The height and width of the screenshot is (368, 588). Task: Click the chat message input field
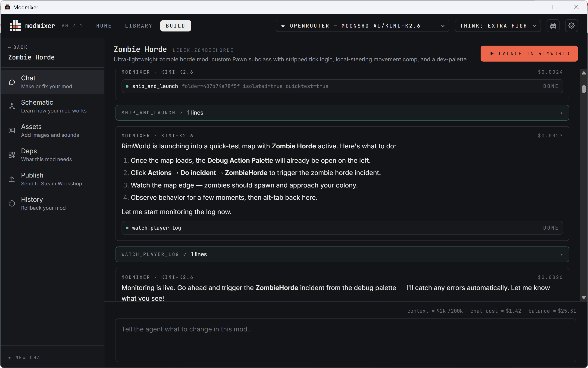(x=346, y=340)
